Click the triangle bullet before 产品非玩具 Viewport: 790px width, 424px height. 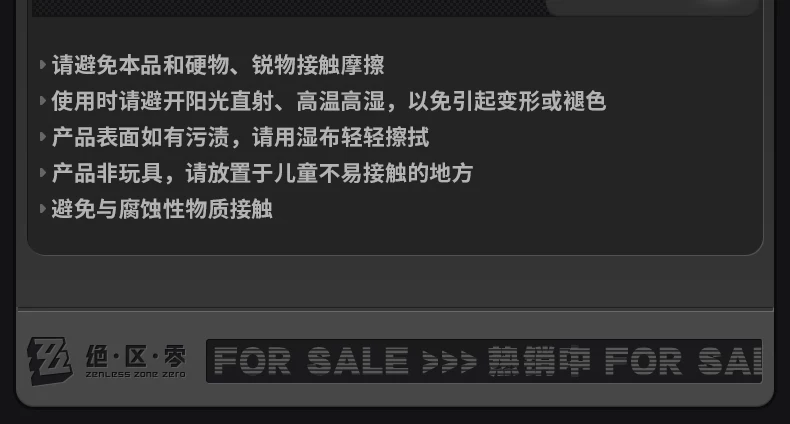point(43,173)
